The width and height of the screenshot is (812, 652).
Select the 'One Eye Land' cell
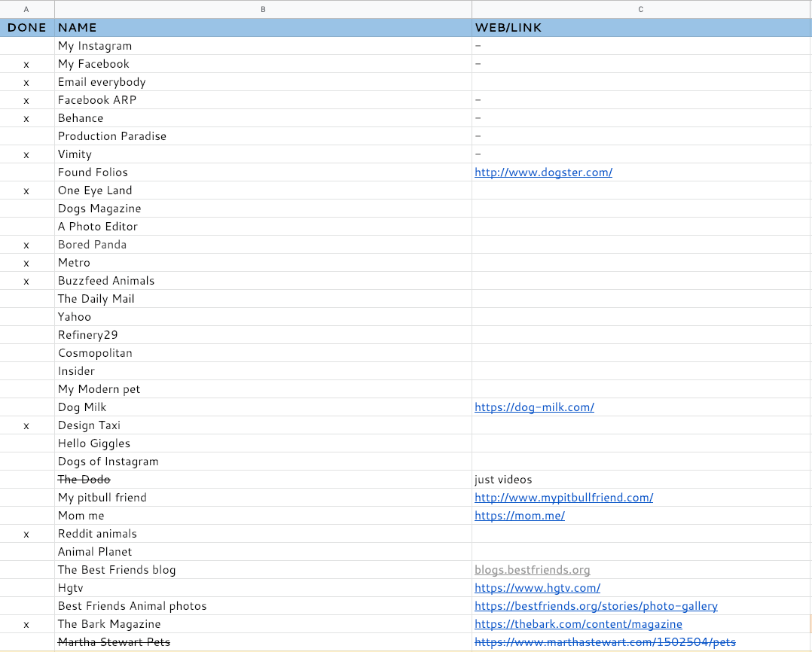(263, 190)
